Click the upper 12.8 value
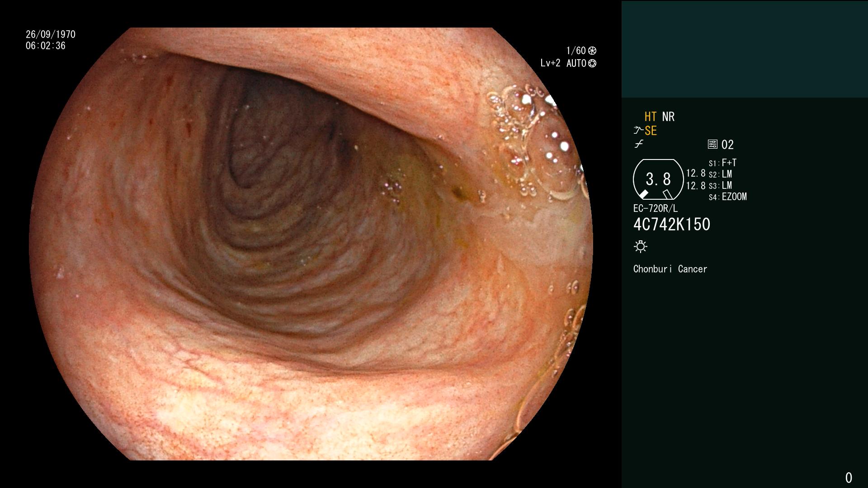868x488 pixels. click(x=696, y=174)
